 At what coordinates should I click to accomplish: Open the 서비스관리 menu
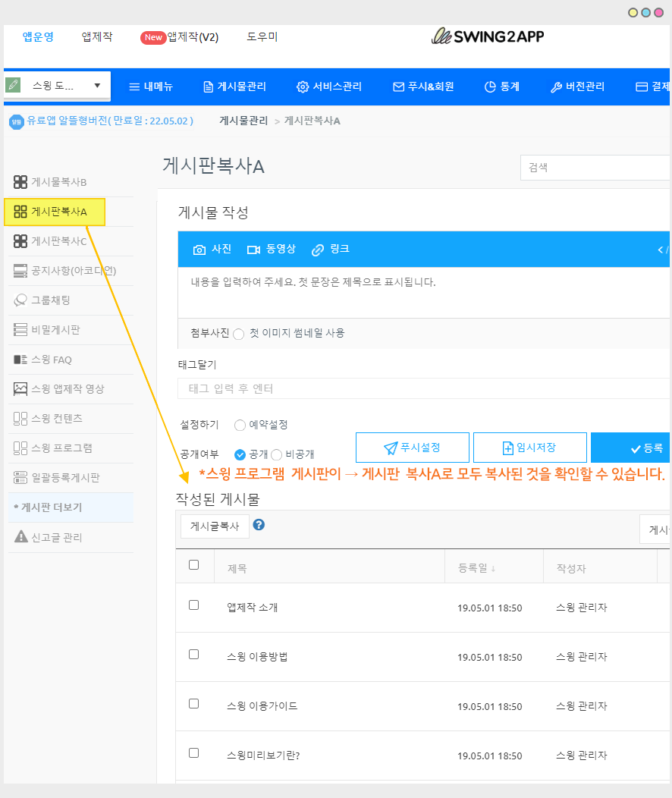point(329,86)
